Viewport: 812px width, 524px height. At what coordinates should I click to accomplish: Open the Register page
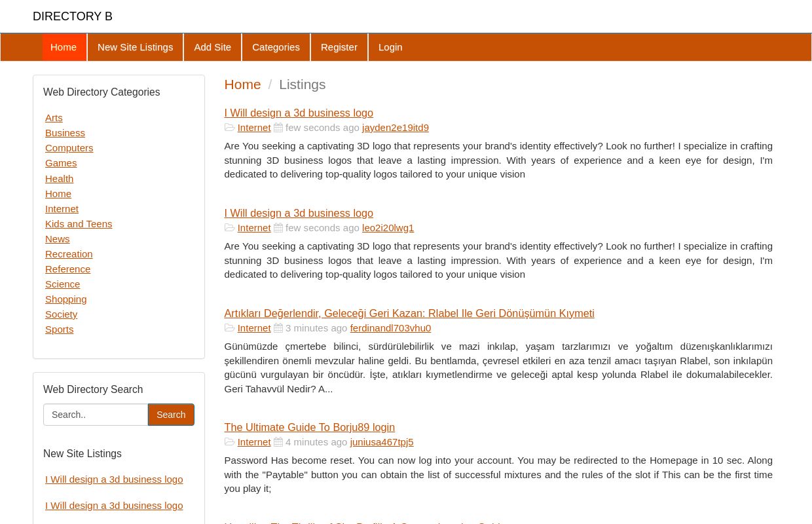click(339, 47)
